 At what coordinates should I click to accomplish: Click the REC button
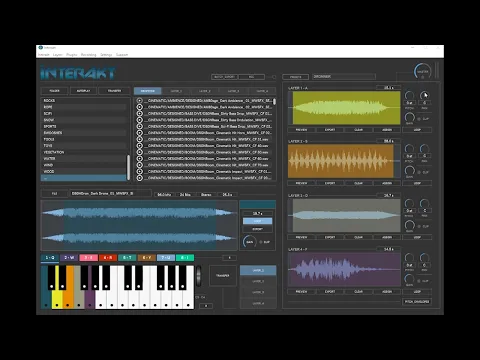(252, 77)
